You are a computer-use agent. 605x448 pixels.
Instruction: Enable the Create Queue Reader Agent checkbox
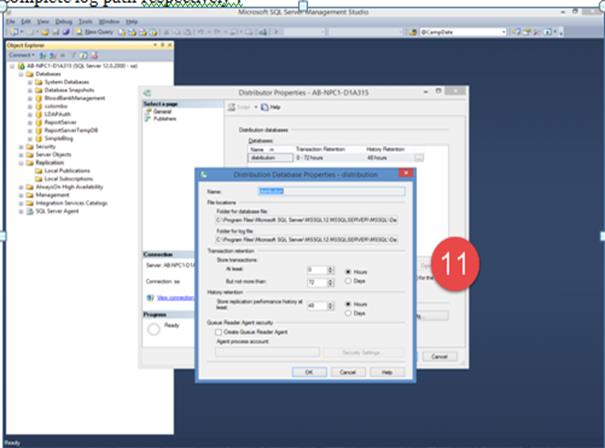(218, 332)
